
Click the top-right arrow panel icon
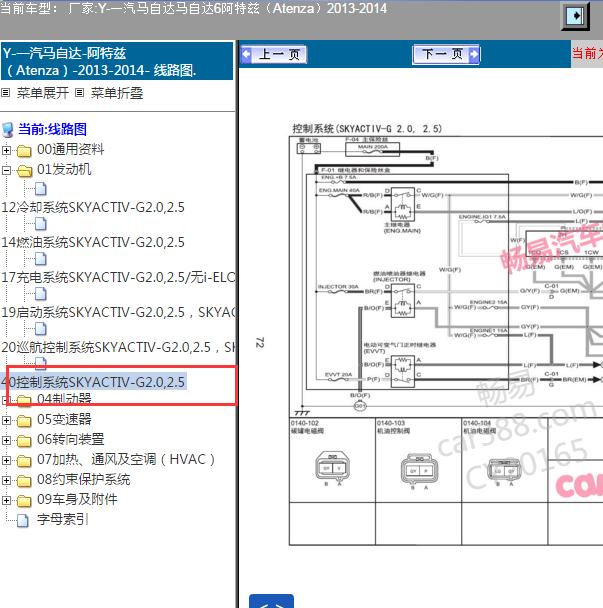pos(575,16)
